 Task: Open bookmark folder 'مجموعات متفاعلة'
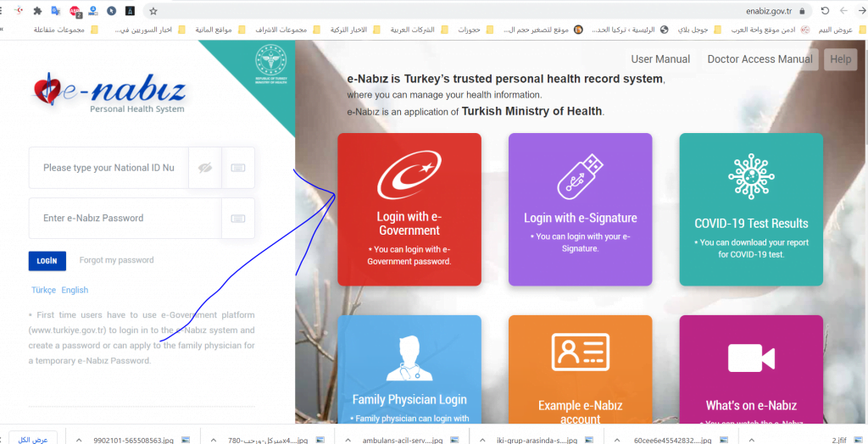(65, 30)
